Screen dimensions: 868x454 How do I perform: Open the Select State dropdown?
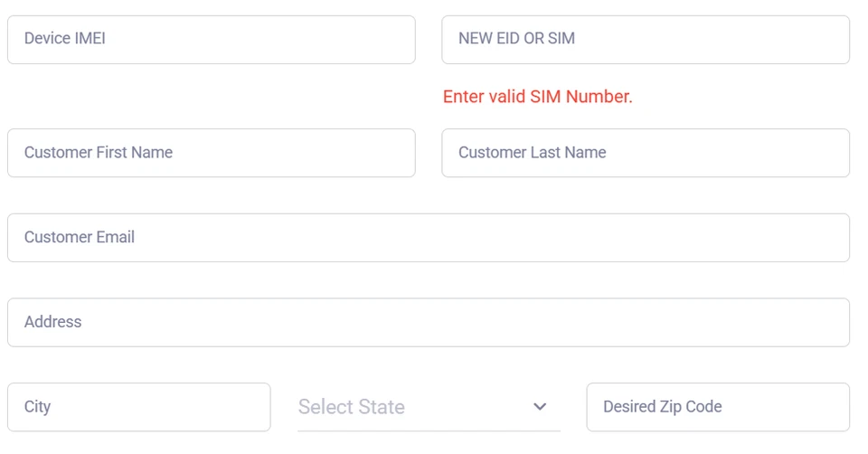428,407
